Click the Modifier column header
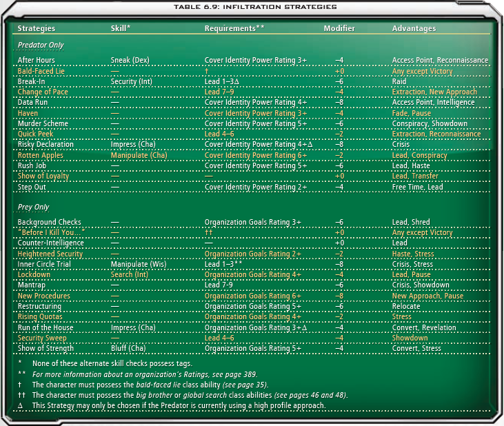The image size is (504, 426). click(x=339, y=28)
